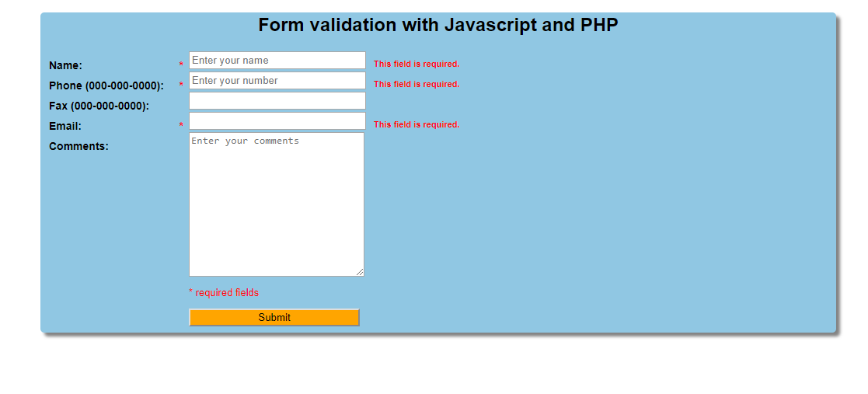Click the "Email:" label

click(65, 126)
